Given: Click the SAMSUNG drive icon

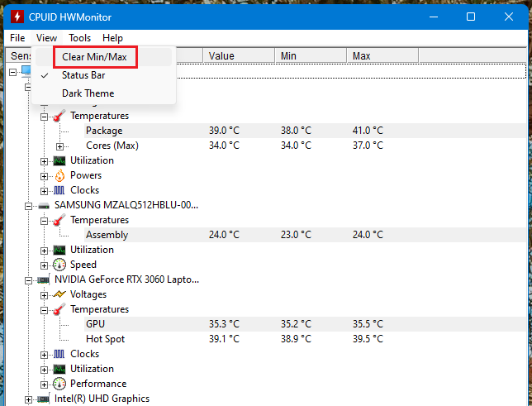Looking at the screenshot, I should pyautogui.click(x=44, y=206).
